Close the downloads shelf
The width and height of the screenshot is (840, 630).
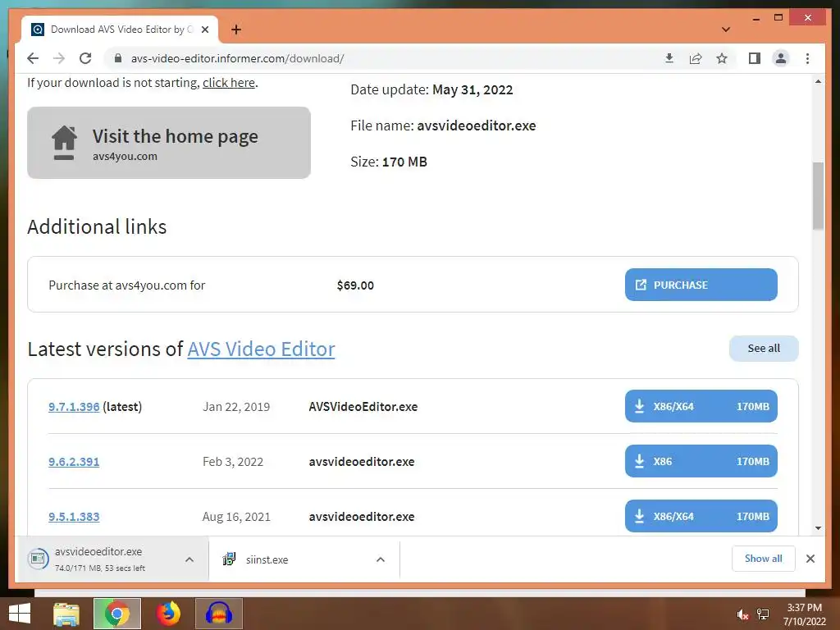click(810, 559)
